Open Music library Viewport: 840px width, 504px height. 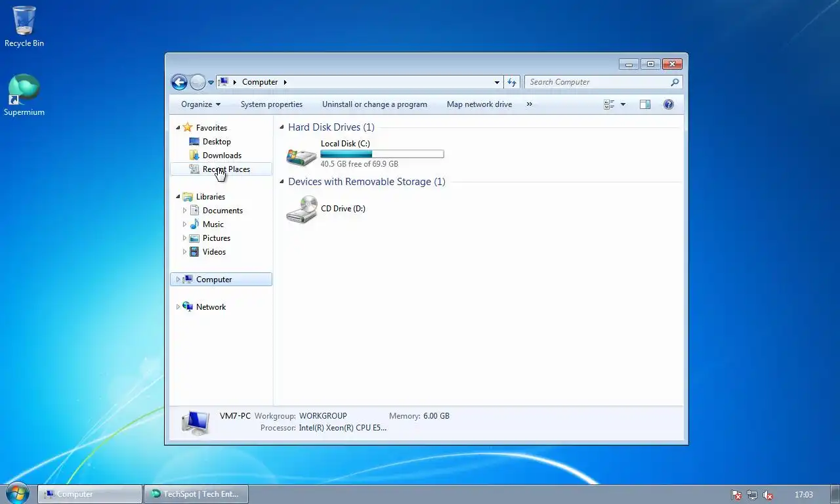(213, 224)
